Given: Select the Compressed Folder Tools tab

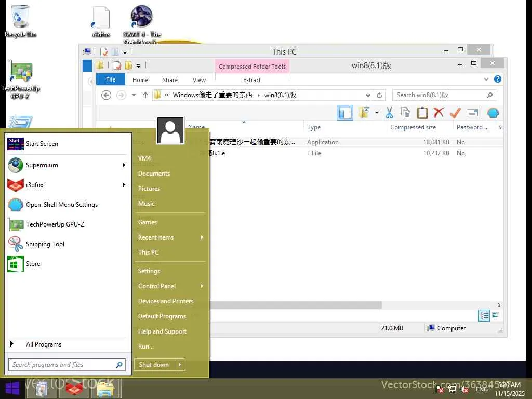Looking at the screenshot, I should click(x=252, y=66).
